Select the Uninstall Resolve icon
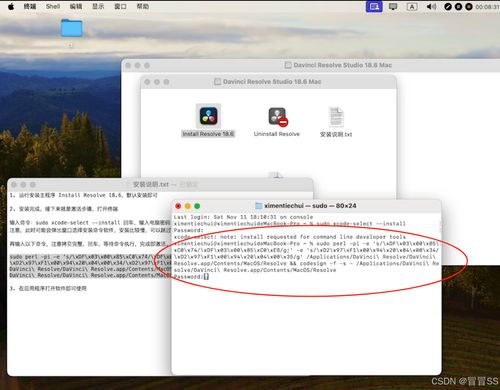The height and width of the screenshot is (390, 500). 278,116
